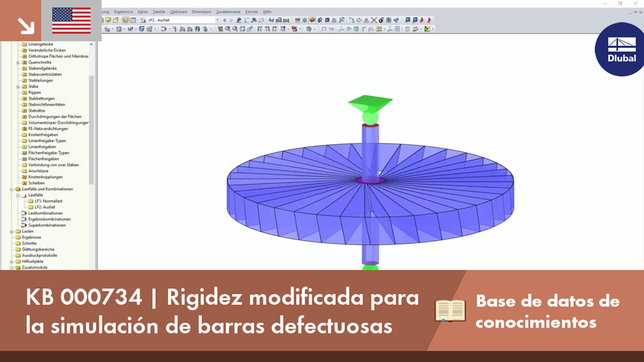Click the navigator vertical scrollbar thumb
The image size is (644, 362).
click(x=91, y=129)
